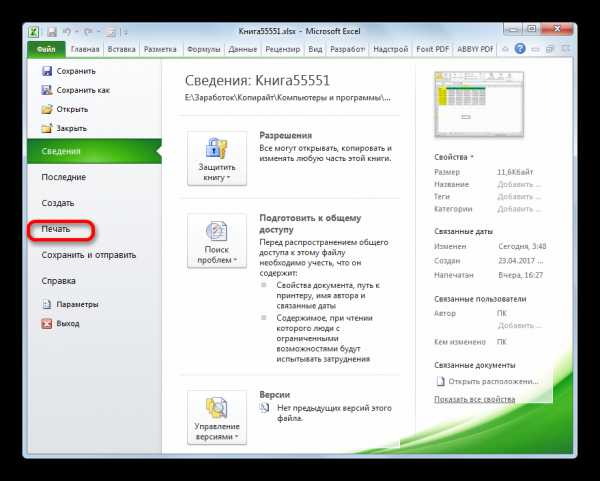Viewport: 600px width, 481px height.
Task: Restore the workbook window with inner restore icon
Action: point(550,49)
